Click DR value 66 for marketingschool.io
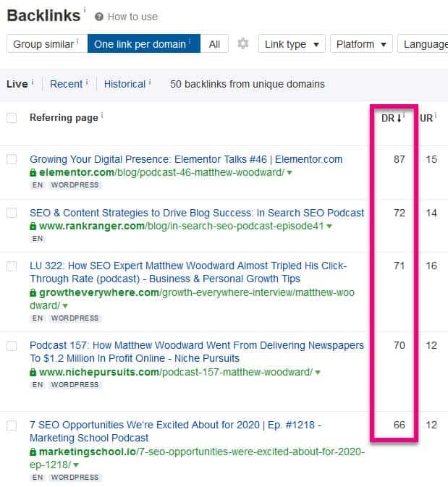The image size is (448, 487). coord(400,425)
